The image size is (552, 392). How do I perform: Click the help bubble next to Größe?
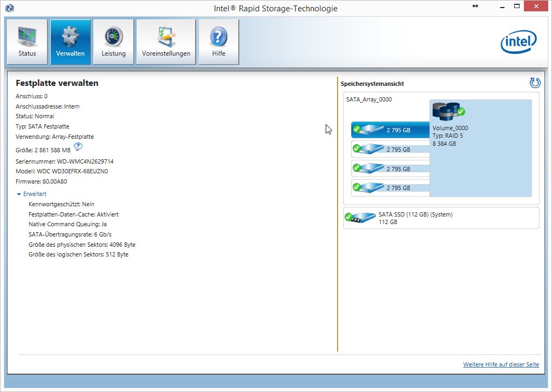[78, 146]
